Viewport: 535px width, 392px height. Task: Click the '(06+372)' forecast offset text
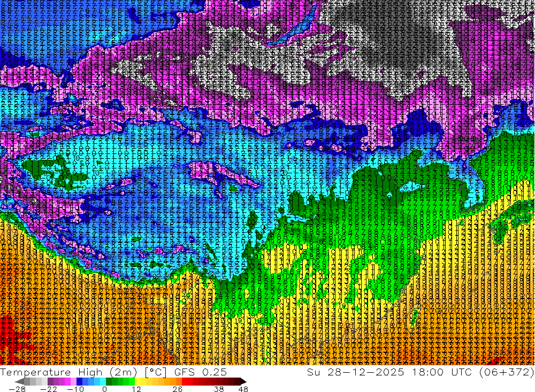[507, 372]
